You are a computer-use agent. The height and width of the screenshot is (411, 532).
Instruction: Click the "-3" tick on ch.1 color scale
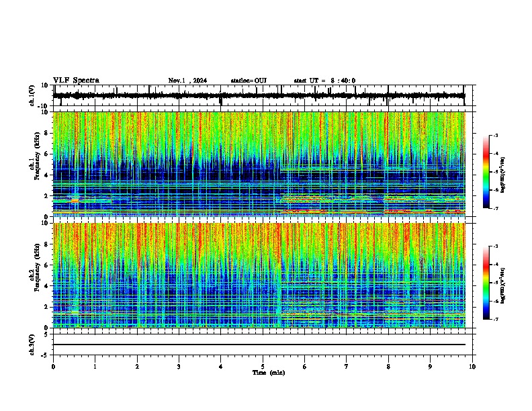click(x=495, y=135)
